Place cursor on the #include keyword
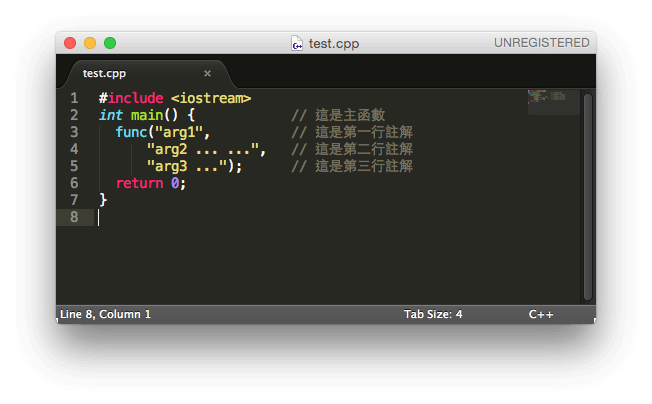The height and width of the screenshot is (404, 652). tap(131, 98)
